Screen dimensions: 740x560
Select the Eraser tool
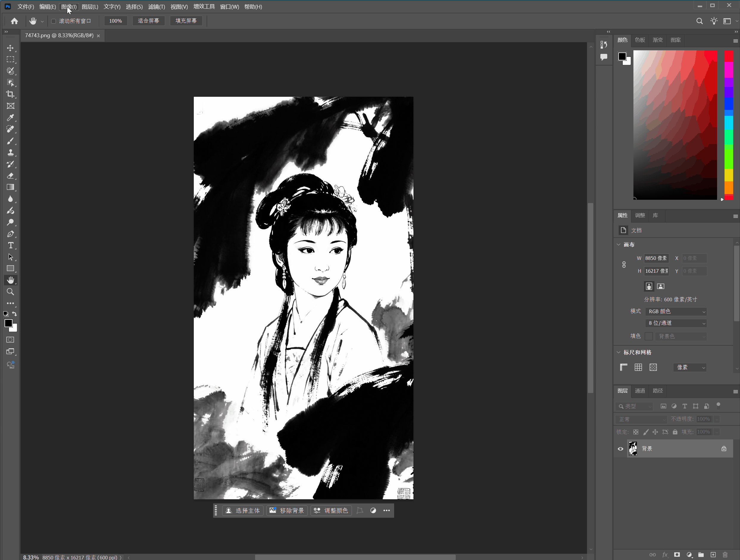tap(10, 176)
